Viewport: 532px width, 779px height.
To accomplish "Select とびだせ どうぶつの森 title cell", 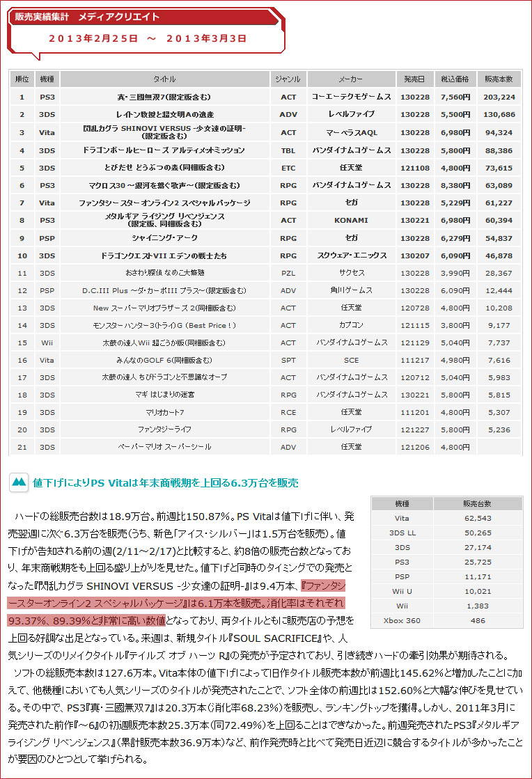I will [164, 168].
